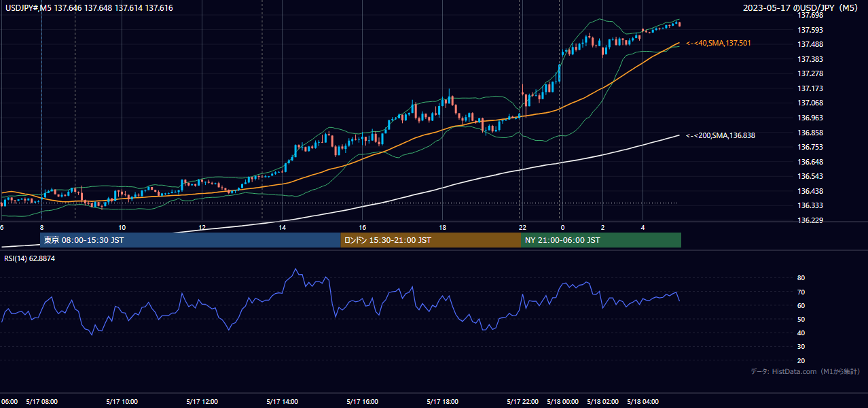Click price axis value 136.963
Screen dimensions: 868x408
pyautogui.click(x=810, y=118)
